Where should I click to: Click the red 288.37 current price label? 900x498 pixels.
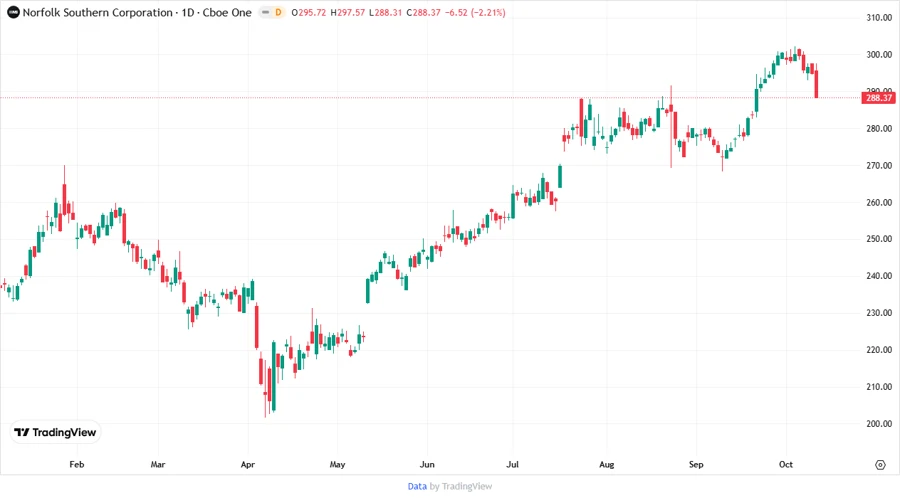(878, 97)
